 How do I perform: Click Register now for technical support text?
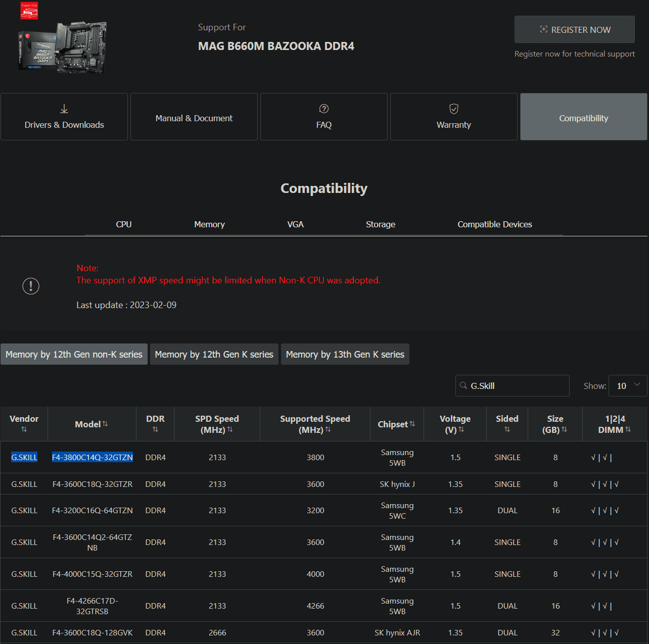(575, 54)
